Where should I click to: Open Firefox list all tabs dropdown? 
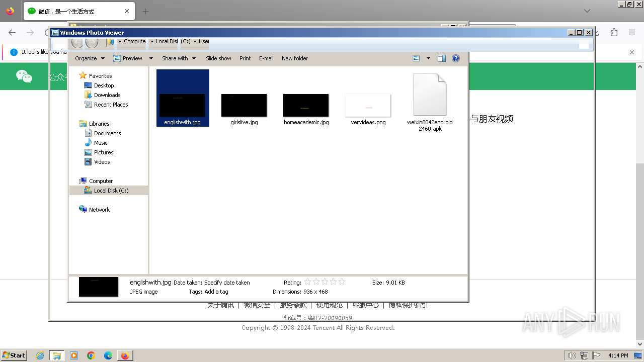tap(587, 11)
